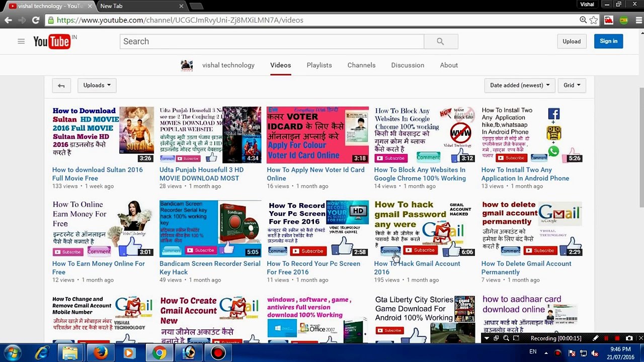Open 'How to download Sultan 2016 Full Movie Free' link
The height and width of the screenshot is (362, 644).
pos(98,174)
